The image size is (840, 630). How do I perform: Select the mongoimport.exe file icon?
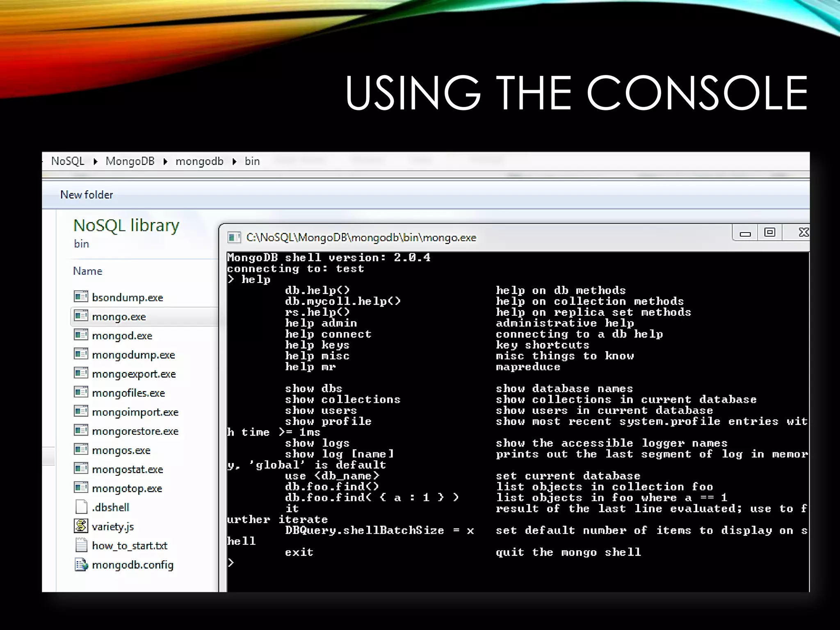tap(81, 411)
